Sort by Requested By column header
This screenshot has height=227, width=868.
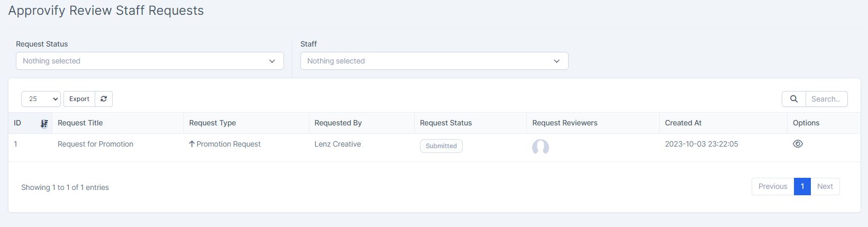338,123
